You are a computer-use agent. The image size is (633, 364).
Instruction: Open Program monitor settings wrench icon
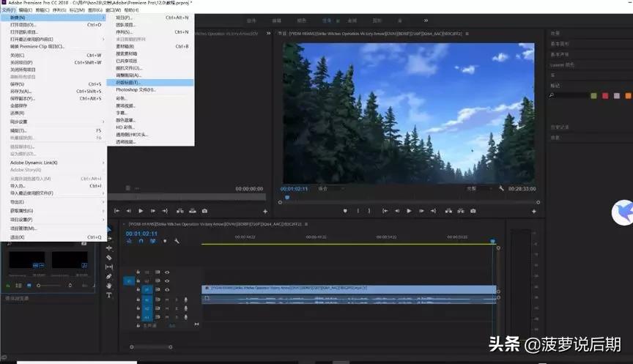[x=501, y=188]
